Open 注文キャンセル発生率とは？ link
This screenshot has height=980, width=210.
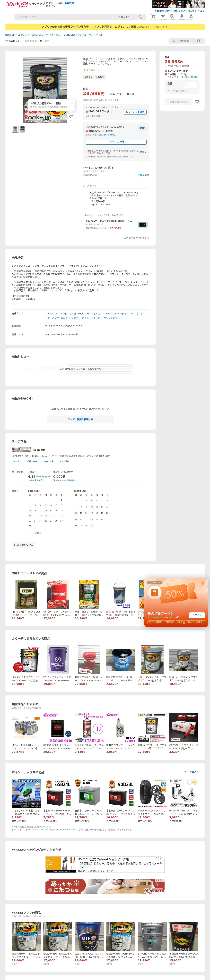66,481
